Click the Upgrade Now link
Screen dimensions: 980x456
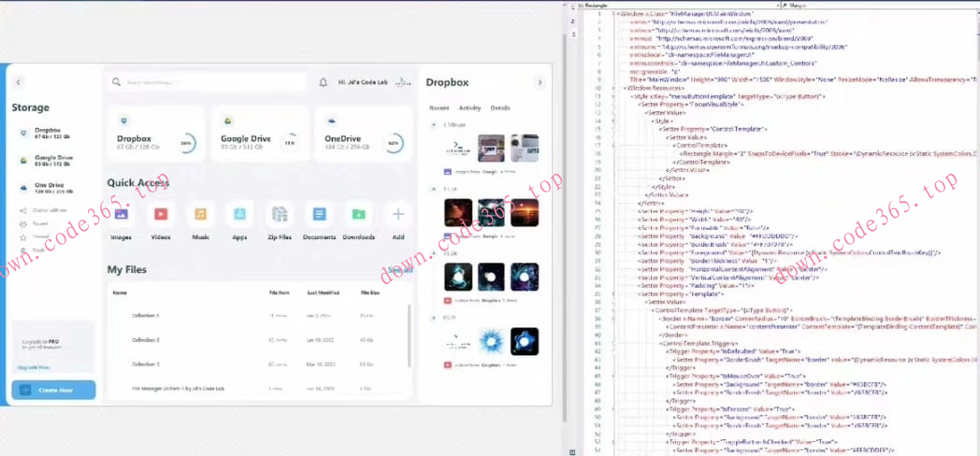[34, 367]
